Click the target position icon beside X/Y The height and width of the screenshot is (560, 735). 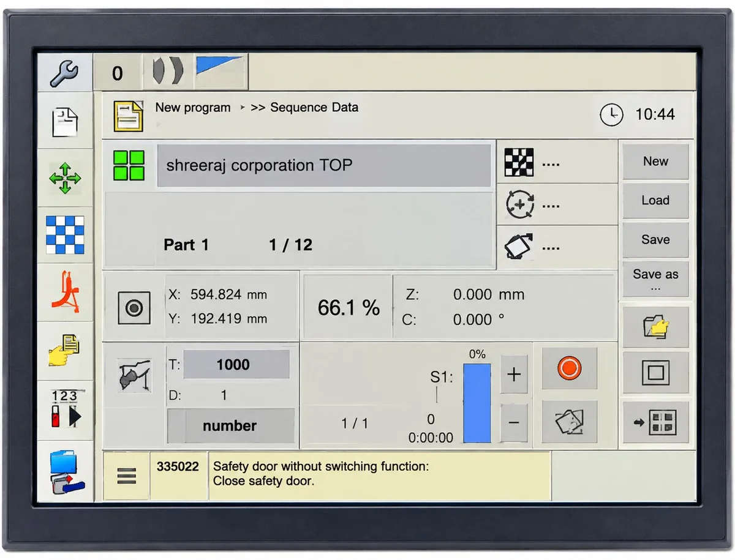(134, 307)
